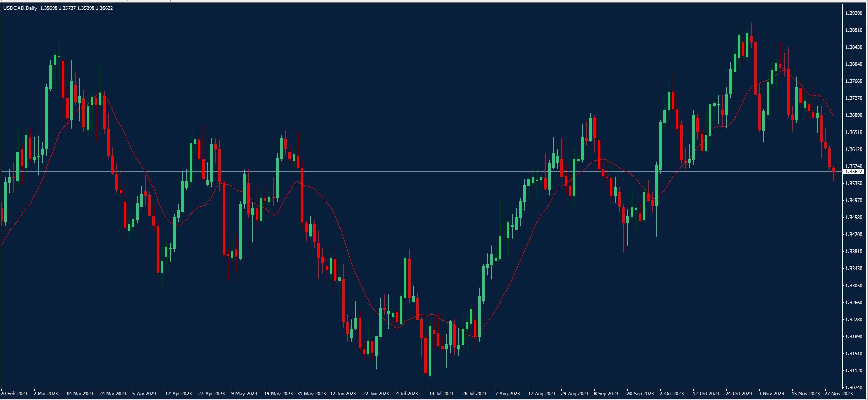Click the 1.38810 price scale label
The image size is (868, 400).
tap(854, 30)
